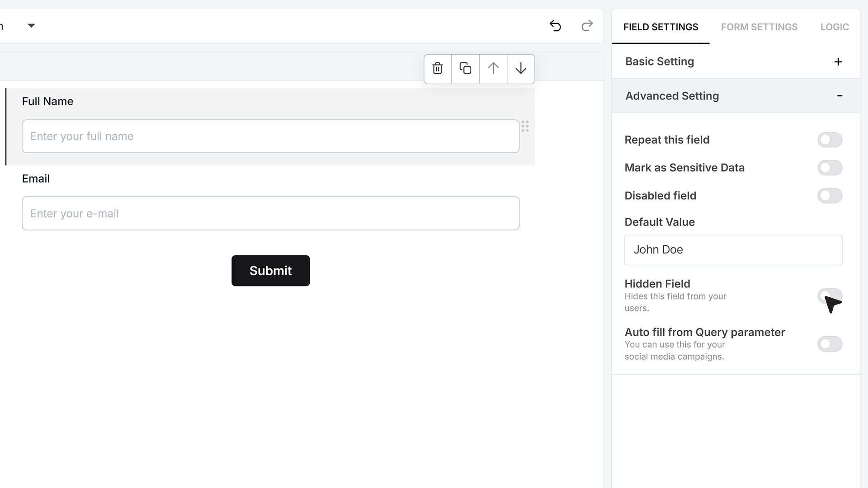The image size is (868, 488).
Task: Click 'You can use this for your social media campaigns' text
Action: (x=675, y=351)
